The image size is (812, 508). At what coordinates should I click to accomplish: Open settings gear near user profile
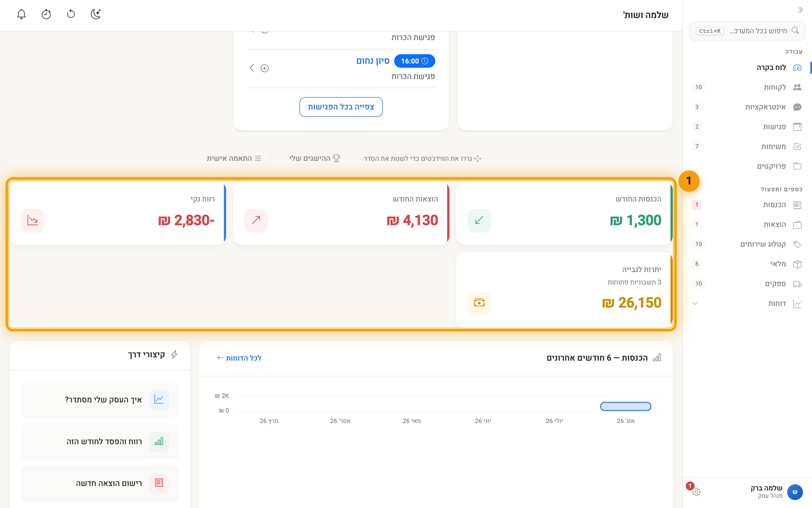[x=696, y=492]
